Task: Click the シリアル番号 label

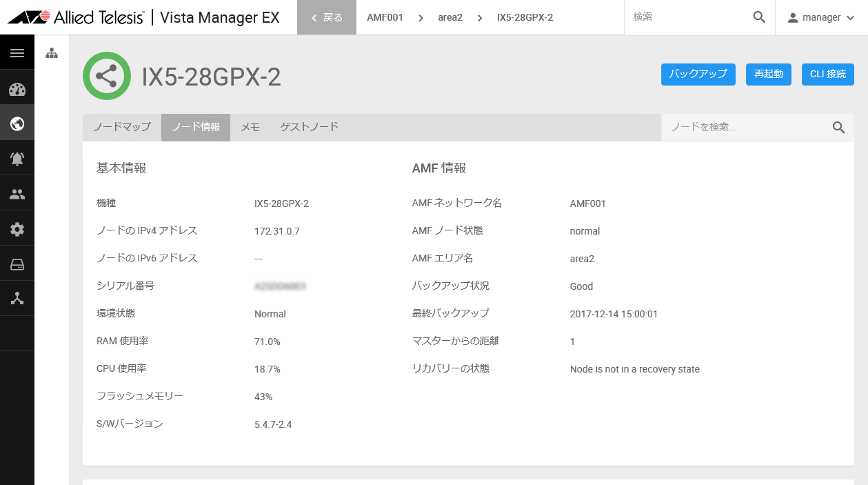Action: click(125, 286)
